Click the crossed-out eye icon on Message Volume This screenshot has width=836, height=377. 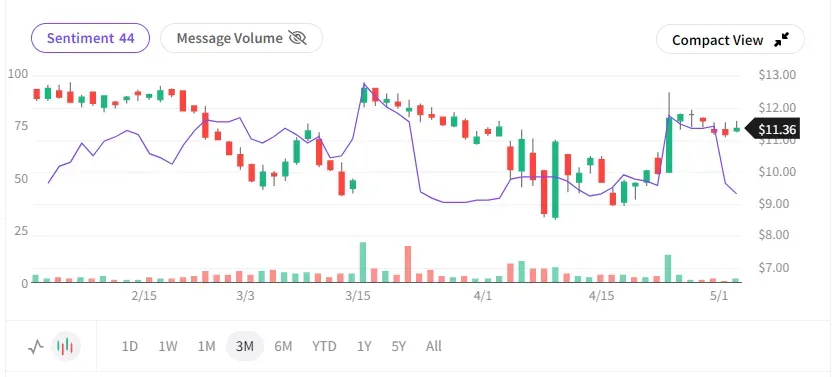[x=298, y=38]
